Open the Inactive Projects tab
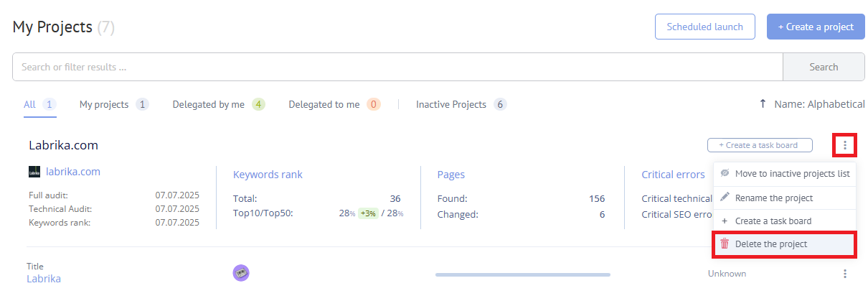Image resolution: width=868 pixels, height=296 pixels. (451, 104)
